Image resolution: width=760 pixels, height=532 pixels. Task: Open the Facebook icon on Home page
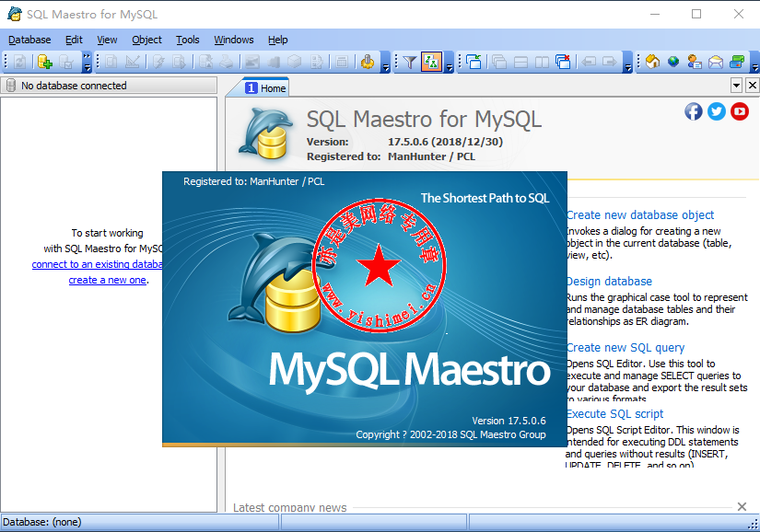click(694, 111)
